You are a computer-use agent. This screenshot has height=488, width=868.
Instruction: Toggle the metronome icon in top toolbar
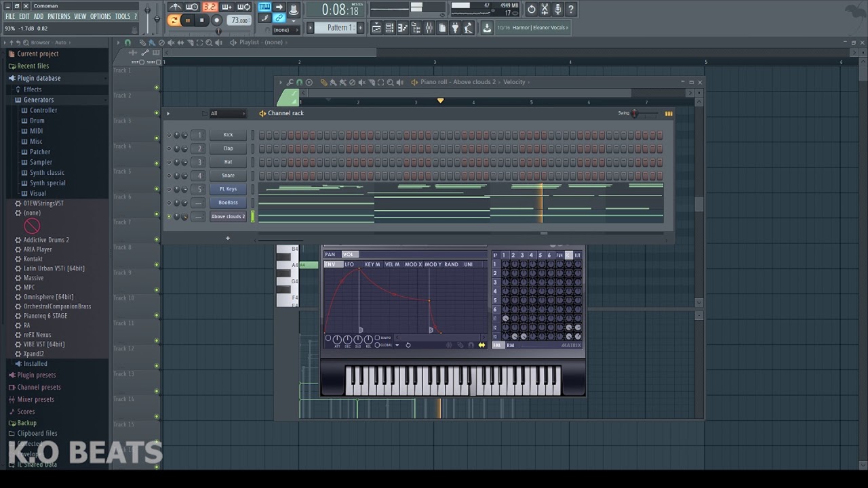175,7
